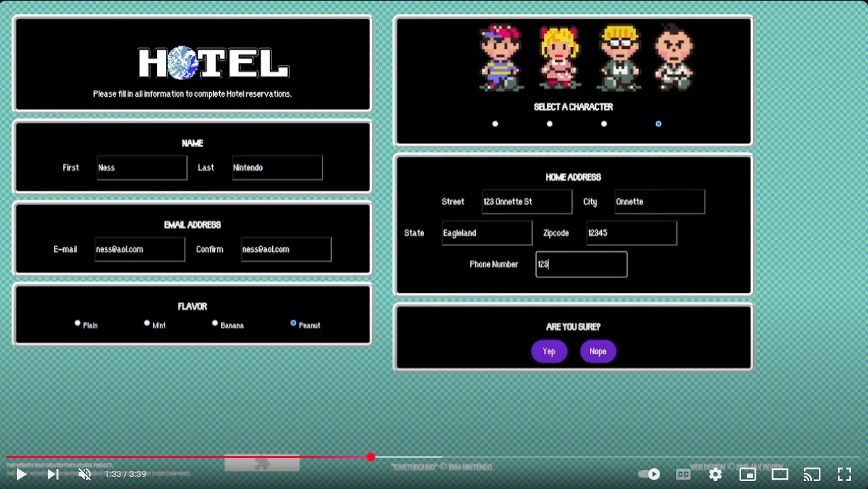
Task: Select the Paula character sprite
Action: click(559, 58)
